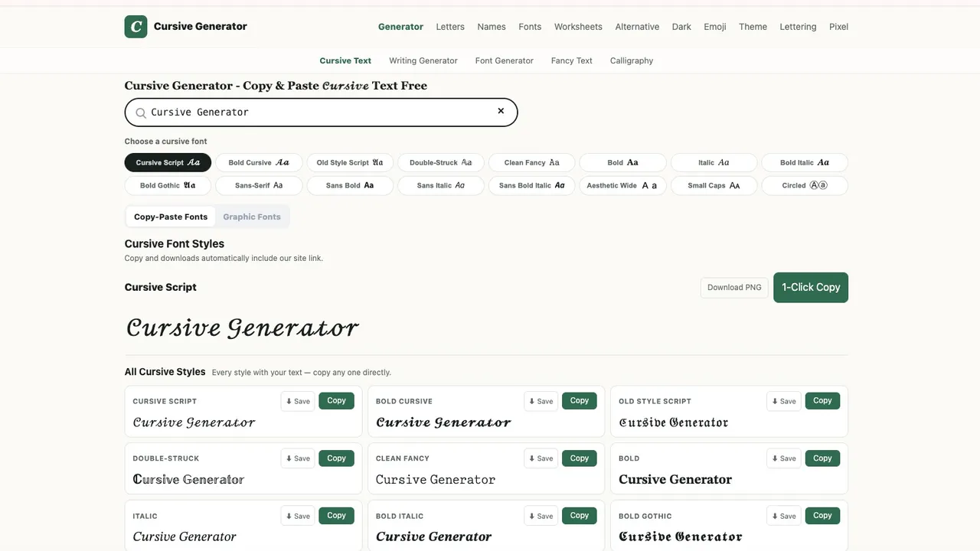The image size is (980, 551).
Task: Select the Sans Bold Italic font chip
Action: (x=532, y=185)
